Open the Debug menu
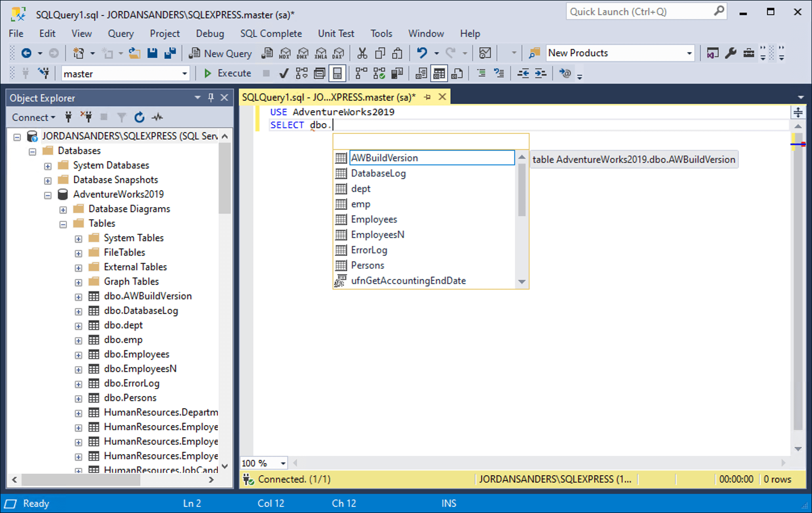Viewport: 812px width, 513px height. (x=210, y=34)
